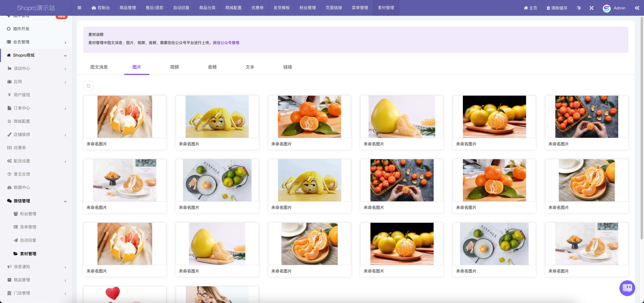
Task: Click the users icon for sidebar 粉丝管理
Action: [x=16, y=214]
